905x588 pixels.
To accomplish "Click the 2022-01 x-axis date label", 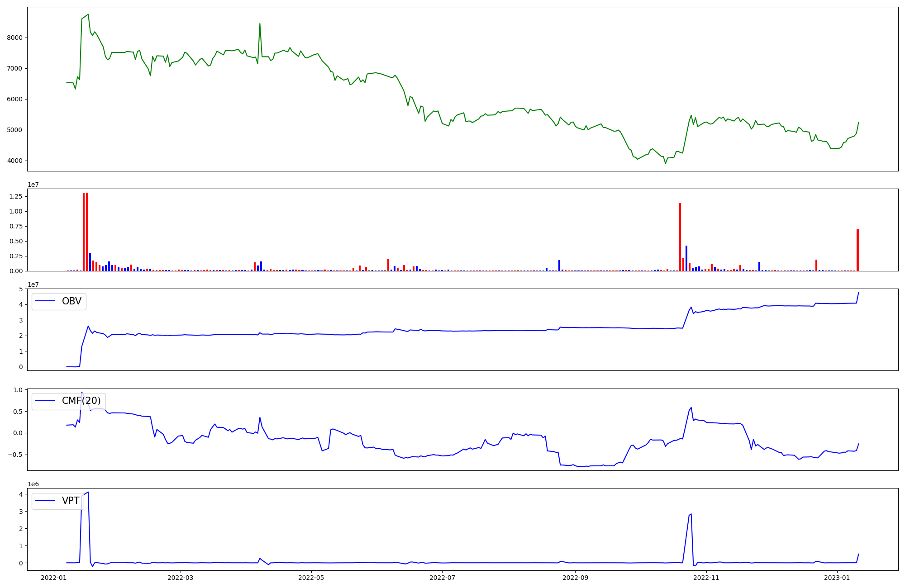I will 54,578.
